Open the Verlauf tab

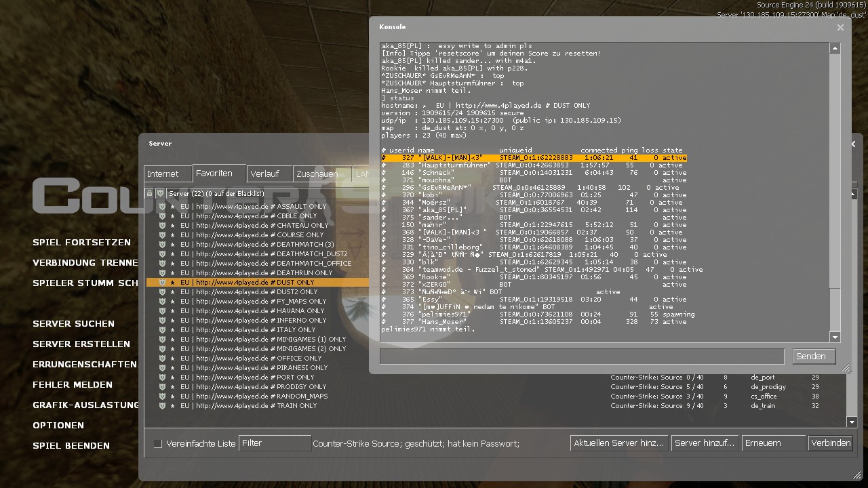coord(269,174)
